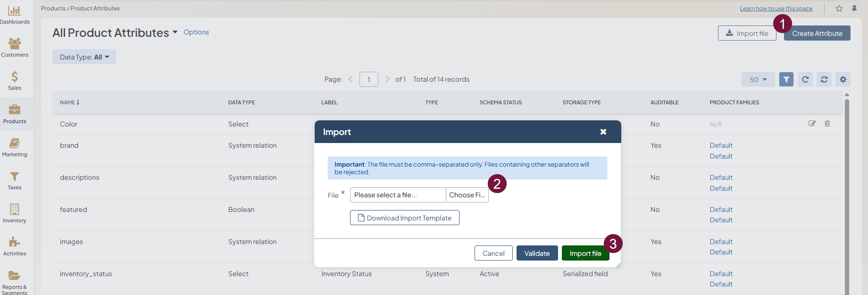
Task: Open the Activities sidebar menu
Action: pos(15,243)
